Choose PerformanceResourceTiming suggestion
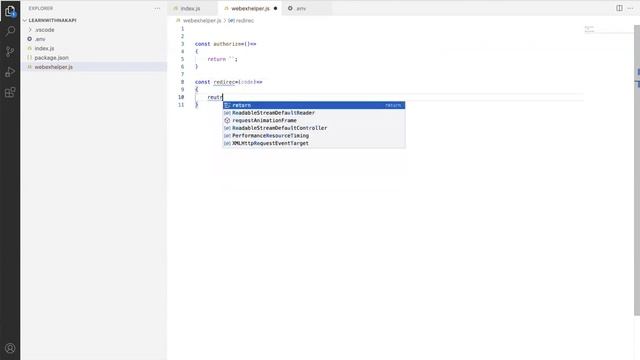 click(314, 136)
